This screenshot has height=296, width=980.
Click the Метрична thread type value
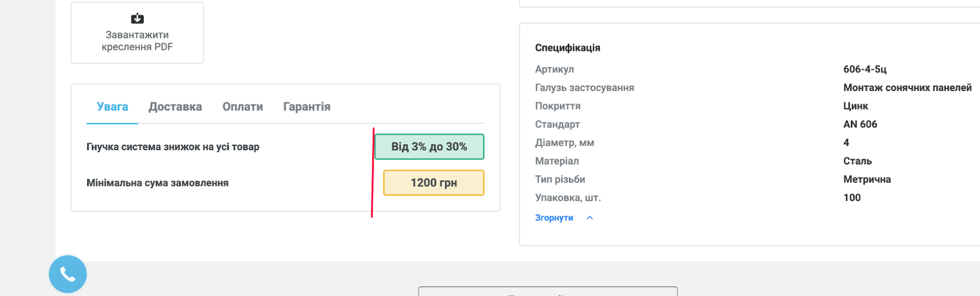coord(867,179)
